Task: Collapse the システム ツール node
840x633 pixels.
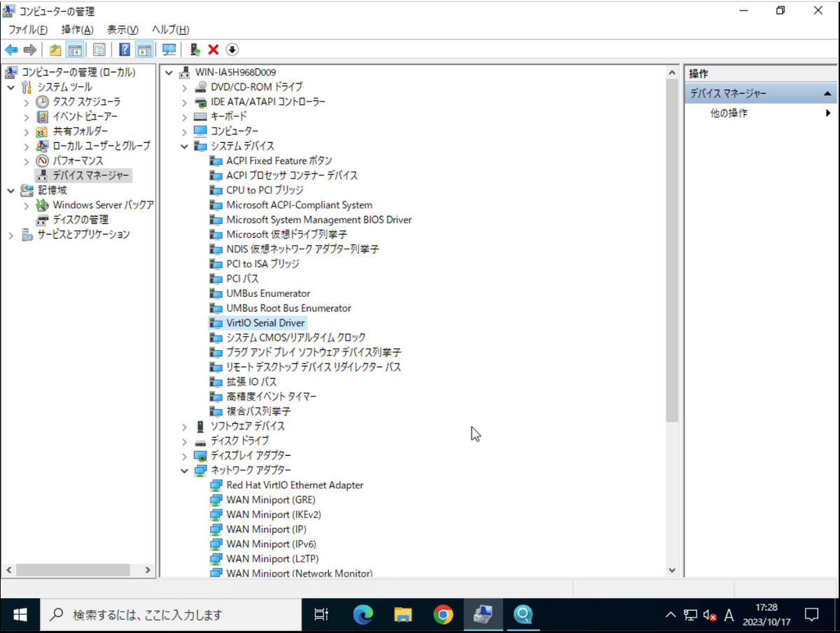Action: (x=11, y=87)
